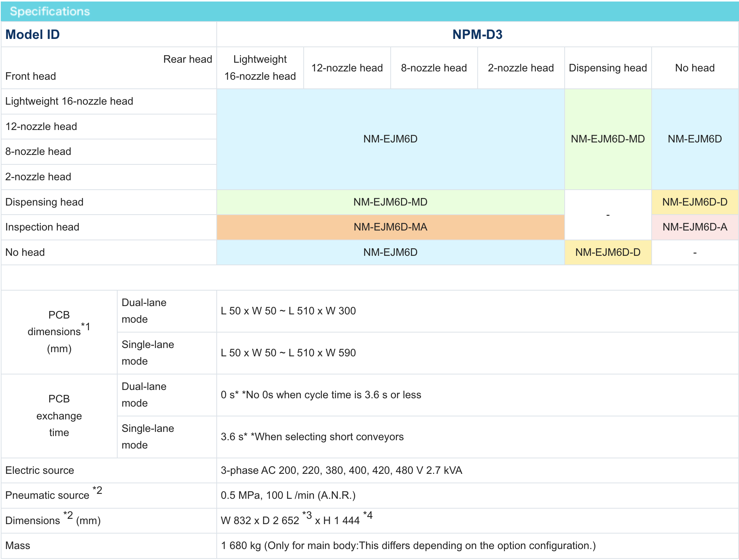Select the "Electric source" row label
This screenshot has width=739, height=560.
pyautogui.click(x=40, y=470)
